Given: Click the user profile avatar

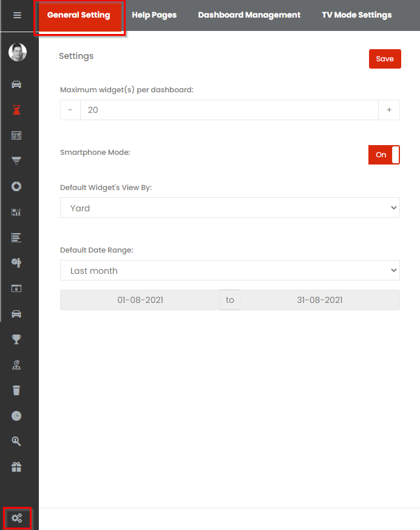Looking at the screenshot, I should (18, 52).
